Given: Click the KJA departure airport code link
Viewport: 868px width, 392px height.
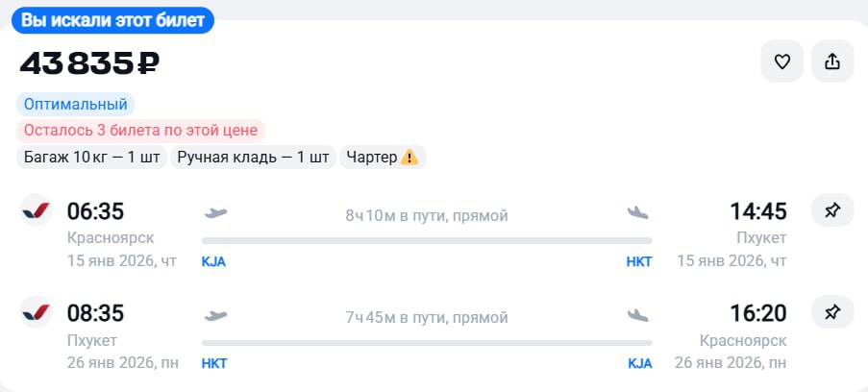Looking at the screenshot, I should [214, 261].
